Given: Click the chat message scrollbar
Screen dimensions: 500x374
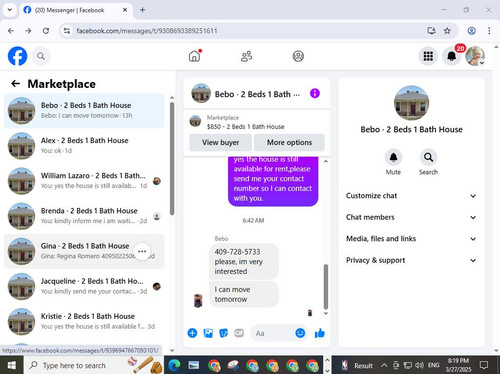Looking at the screenshot, I should click(326, 287).
